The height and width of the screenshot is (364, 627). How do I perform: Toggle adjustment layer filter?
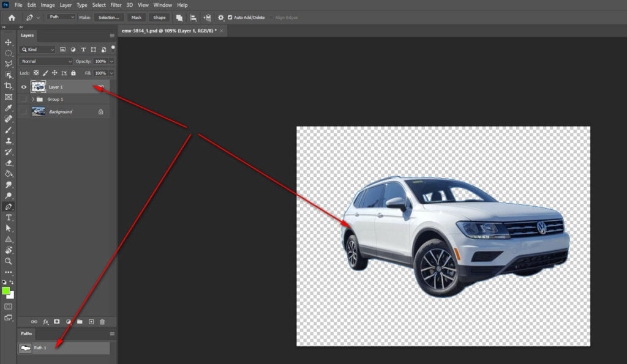click(x=73, y=50)
